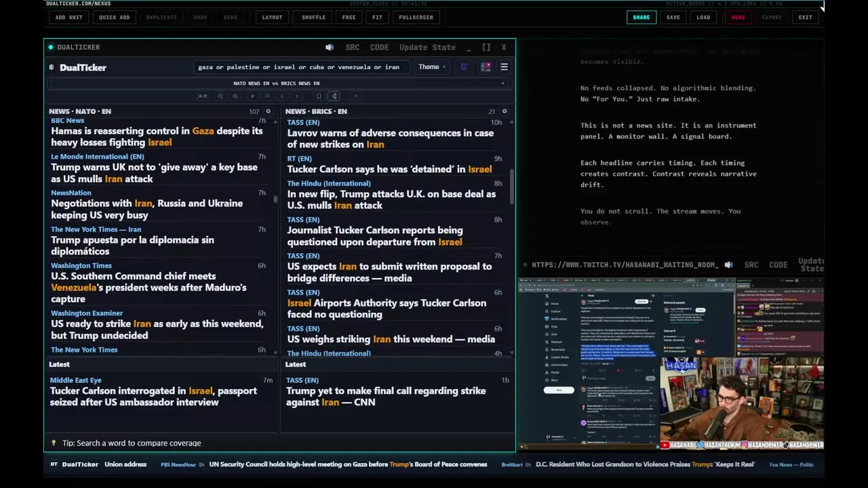Open headline US weighs striking Iran this weekend

[391, 339]
